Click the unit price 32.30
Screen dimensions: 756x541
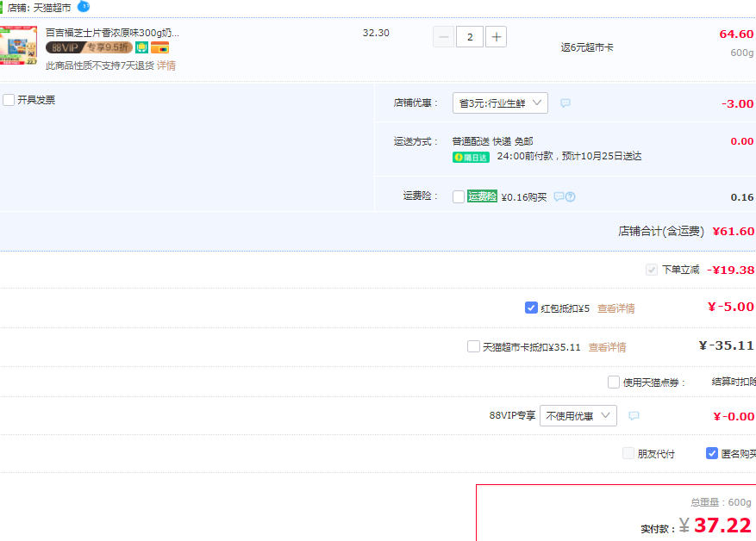(376, 33)
